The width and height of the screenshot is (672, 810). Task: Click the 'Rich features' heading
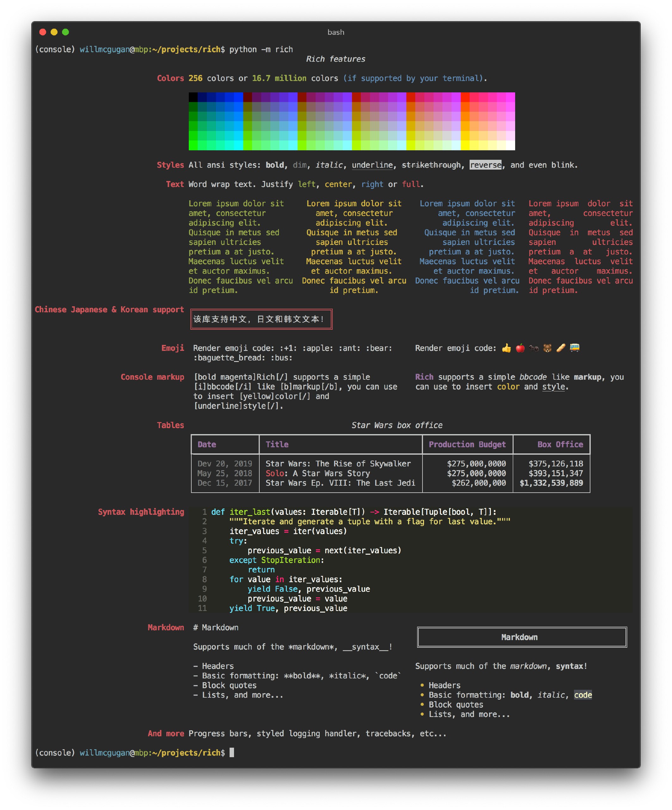[336, 59]
